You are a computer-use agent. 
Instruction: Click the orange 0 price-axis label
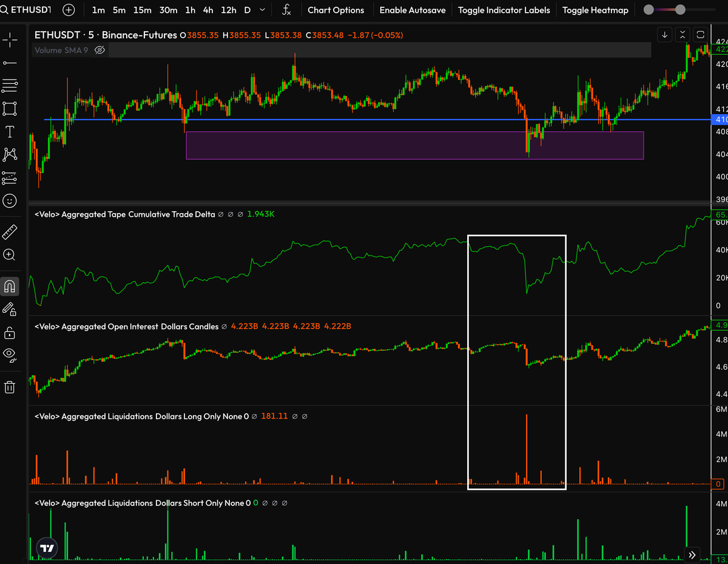pyautogui.click(x=718, y=484)
